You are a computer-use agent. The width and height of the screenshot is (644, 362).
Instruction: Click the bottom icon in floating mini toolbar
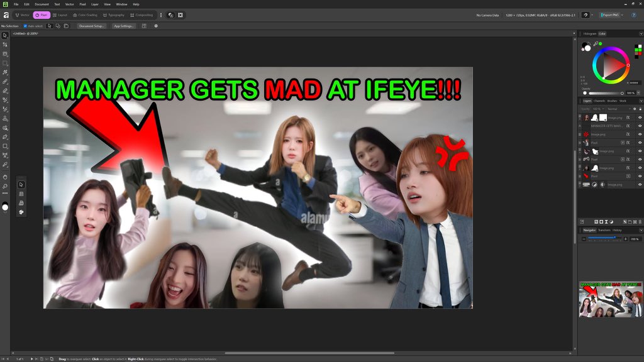coord(21,212)
